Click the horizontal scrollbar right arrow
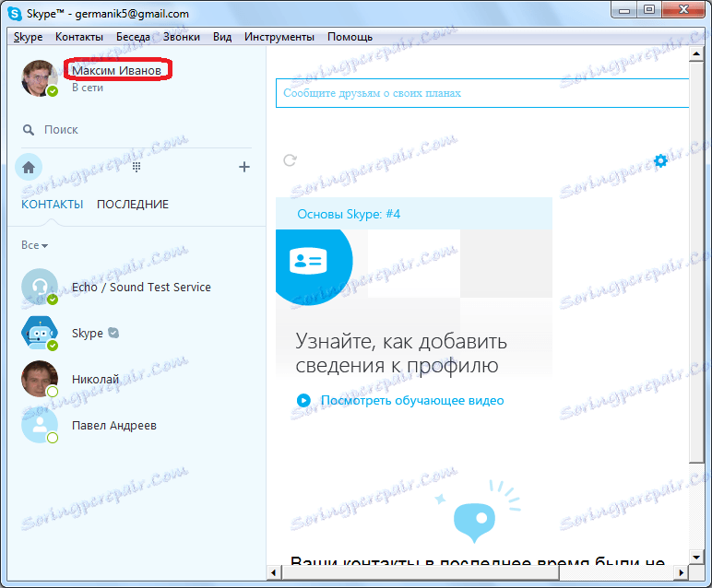The width and height of the screenshot is (712, 588). pyautogui.click(x=682, y=572)
